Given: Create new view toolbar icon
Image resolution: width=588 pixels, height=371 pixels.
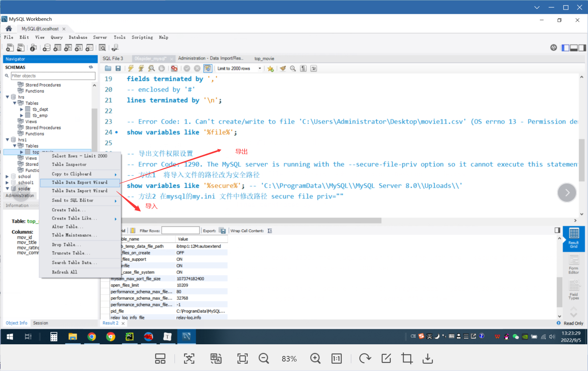Looking at the screenshot, I should click(x=68, y=48).
